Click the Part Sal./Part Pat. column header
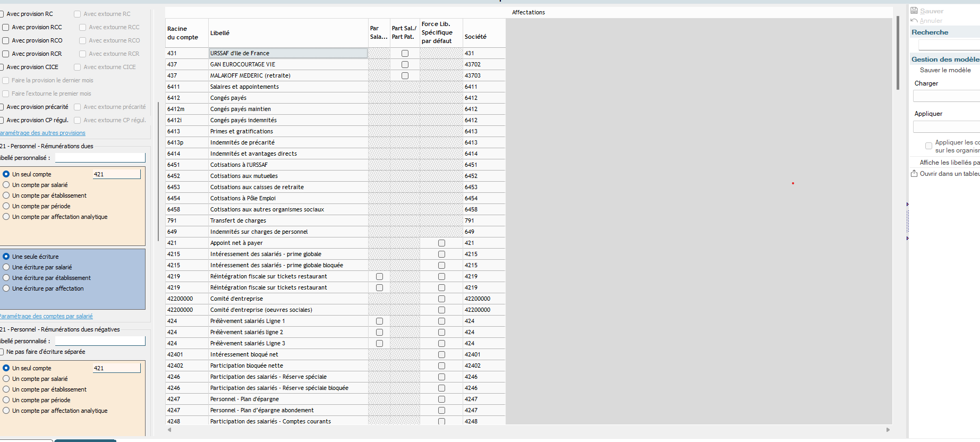Screen dimensions: 980x442 [405, 33]
